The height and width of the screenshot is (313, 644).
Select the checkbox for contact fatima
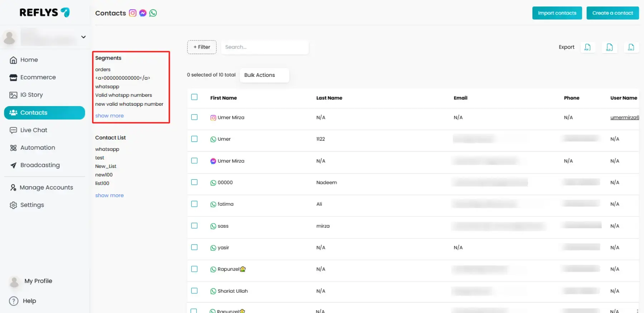point(194,204)
